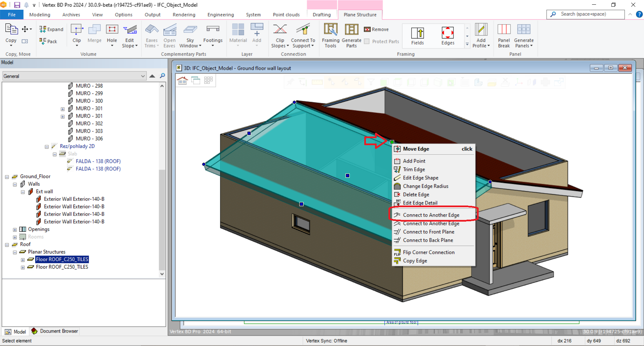Toggle the Protect Parts checkbox
The width and height of the screenshot is (644, 346).
pyautogui.click(x=367, y=42)
